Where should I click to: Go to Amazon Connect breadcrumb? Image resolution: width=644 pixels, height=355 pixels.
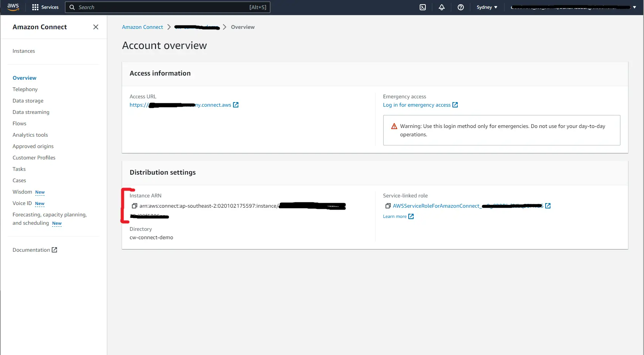tap(142, 27)
